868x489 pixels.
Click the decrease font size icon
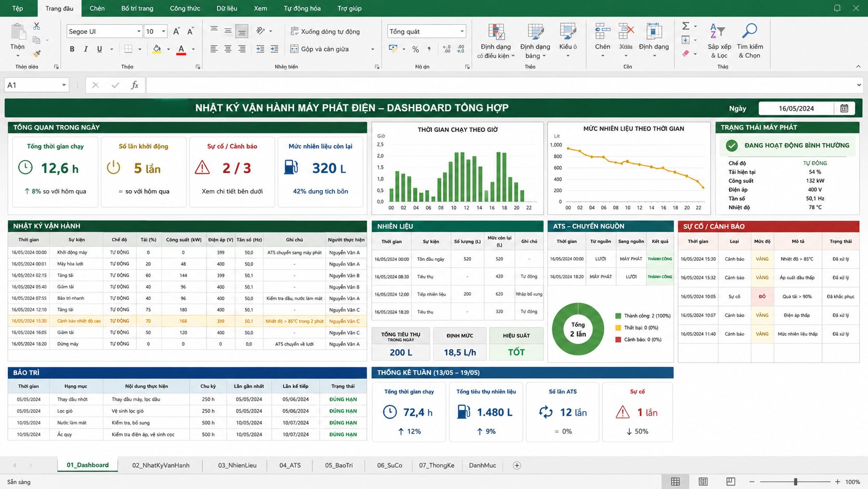pyautogui.click(x=190, y=32)
